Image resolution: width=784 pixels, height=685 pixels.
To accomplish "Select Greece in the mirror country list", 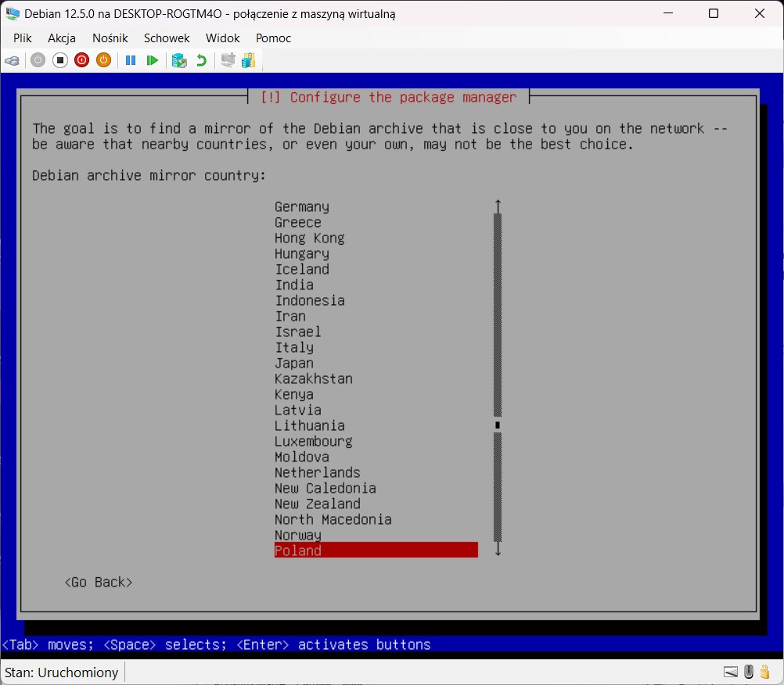I will [298, 222].
